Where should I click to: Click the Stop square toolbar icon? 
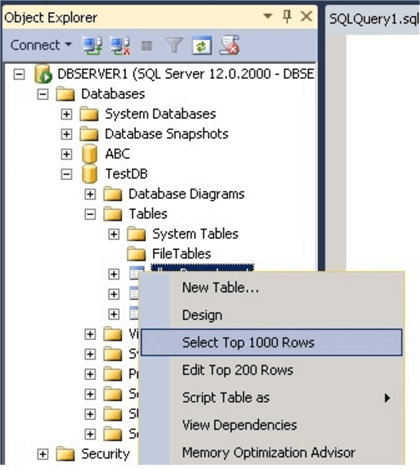[147, 46]
